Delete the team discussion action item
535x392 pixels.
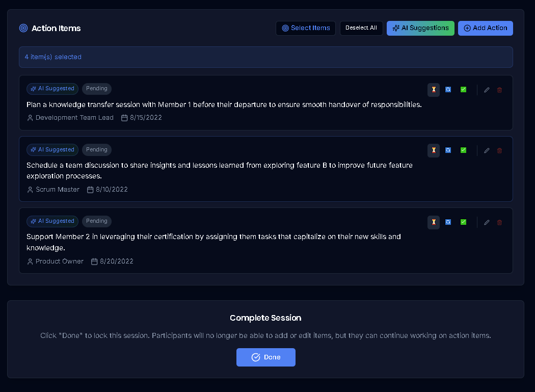point(499,150)
